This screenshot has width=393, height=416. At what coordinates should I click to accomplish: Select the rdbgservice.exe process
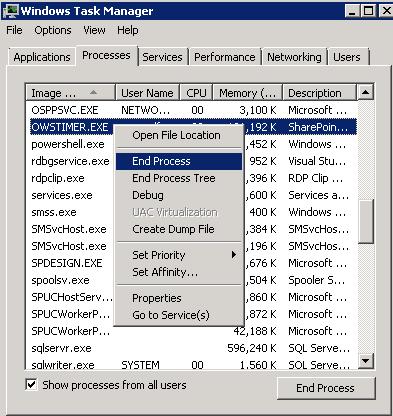point(70,161)
